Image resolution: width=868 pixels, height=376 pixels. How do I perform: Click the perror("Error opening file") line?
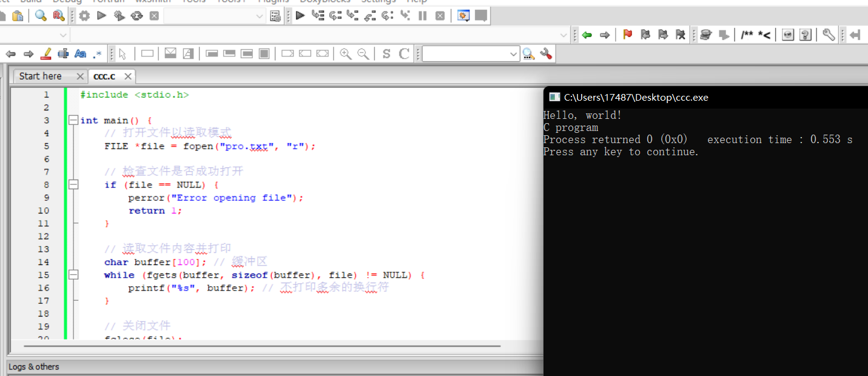215,198
